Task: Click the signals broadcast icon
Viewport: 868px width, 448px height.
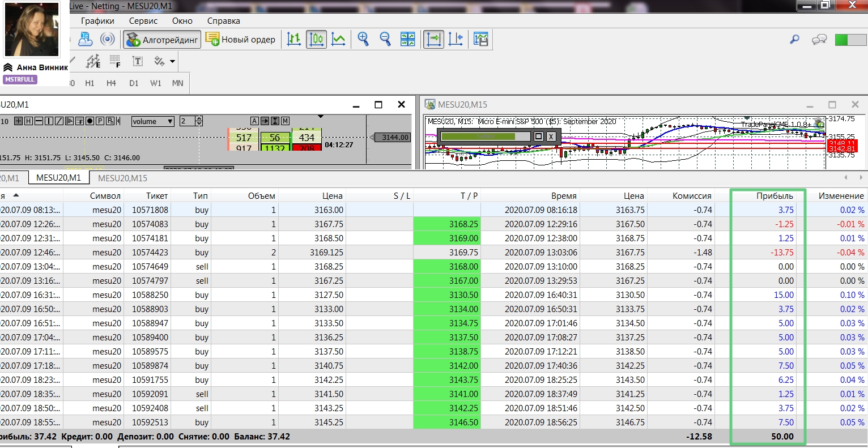Action: click(107, 39)
